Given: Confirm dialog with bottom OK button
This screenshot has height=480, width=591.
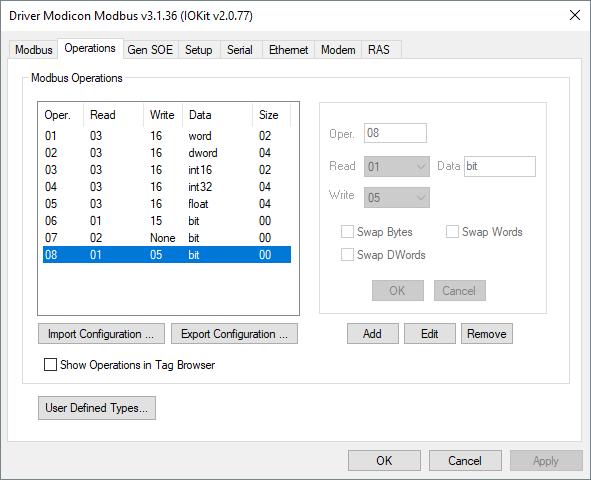Looking at the screenshot, I should click(384, 461).
